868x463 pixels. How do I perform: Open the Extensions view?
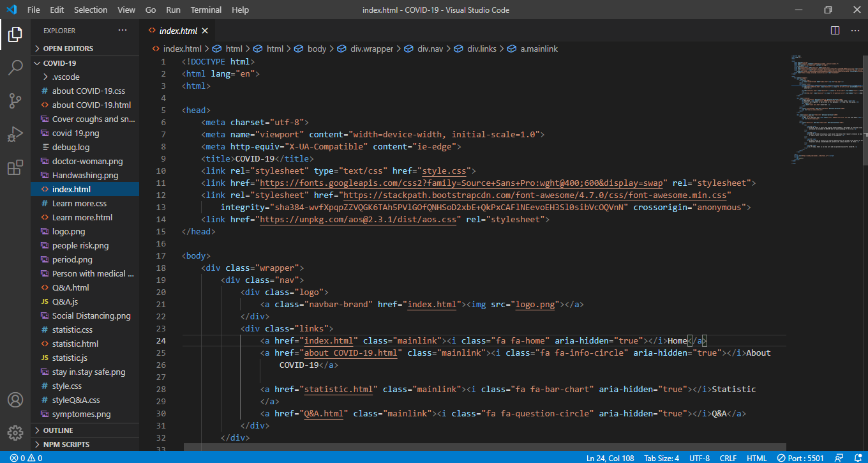click(15, 167)
